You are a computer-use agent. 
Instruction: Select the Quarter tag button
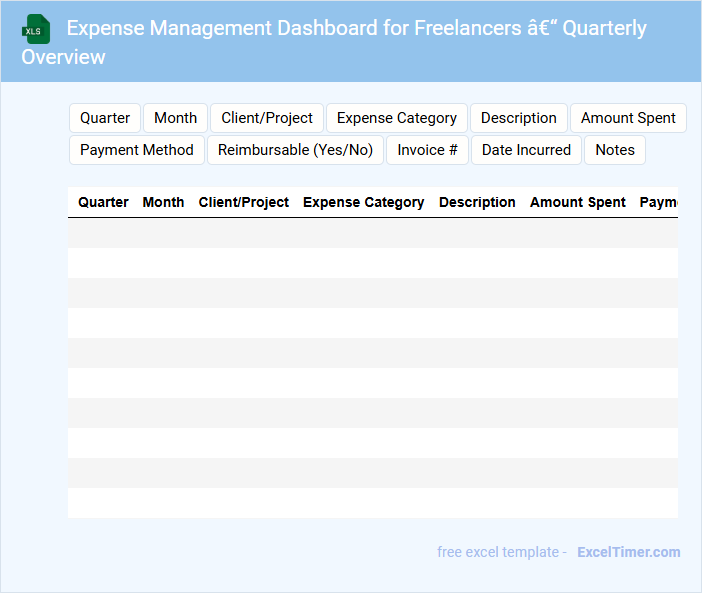(105, 118)
